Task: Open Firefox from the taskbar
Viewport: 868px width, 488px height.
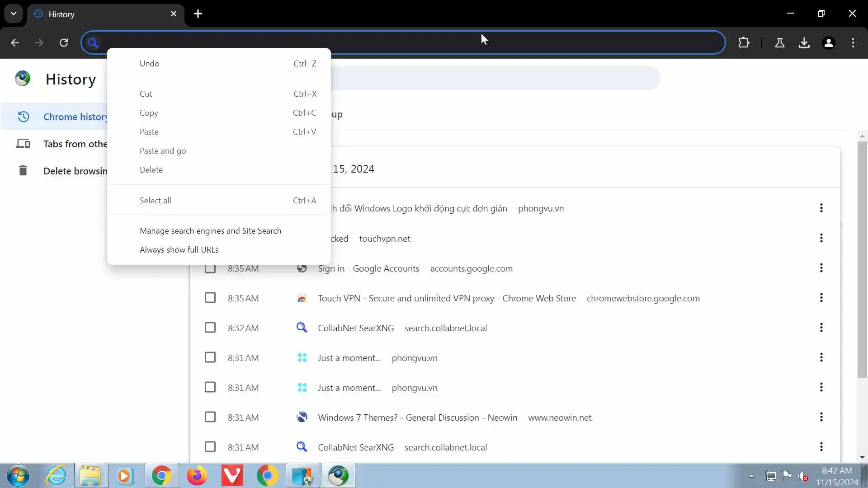Action: point(197,475)
